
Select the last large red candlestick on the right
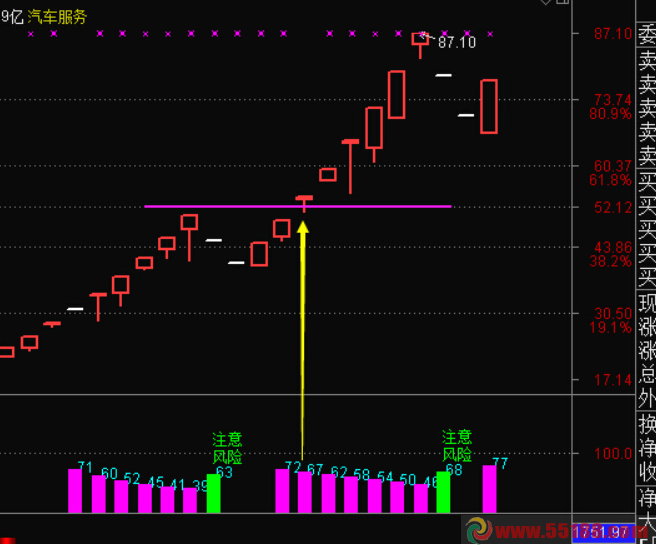(489, 107)
